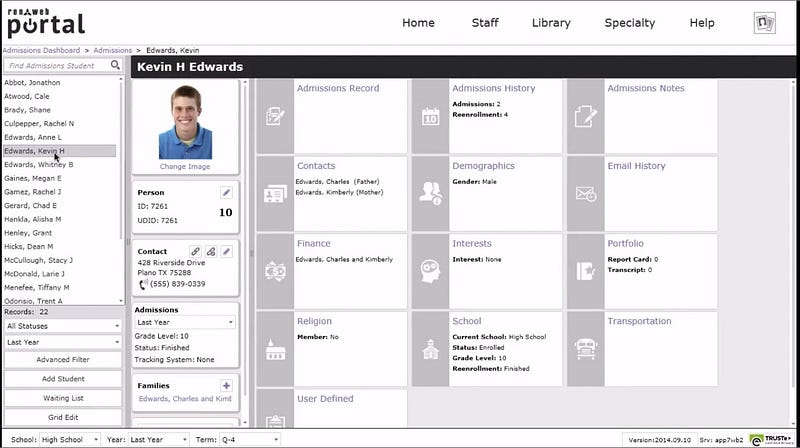The width and height of the screenshot is (800, 448).
Task: Click the unlink icon in Contact panel
Action: click(211, 251)
